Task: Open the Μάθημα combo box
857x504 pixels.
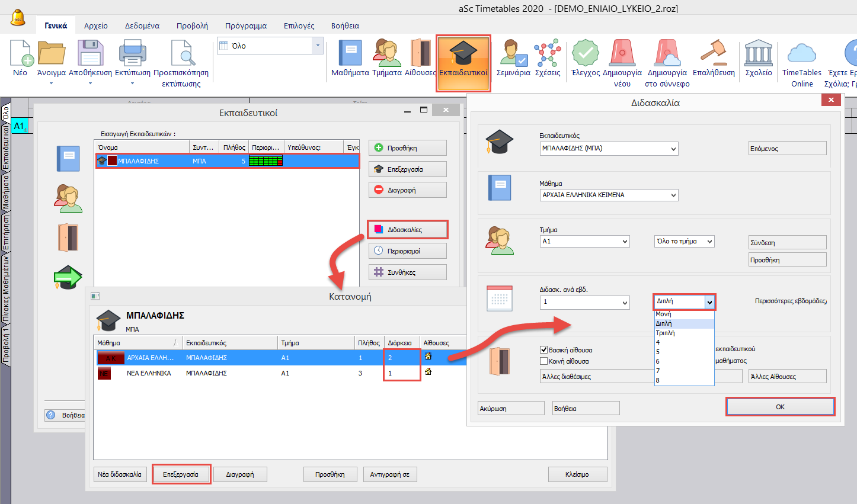Action: 673,195
